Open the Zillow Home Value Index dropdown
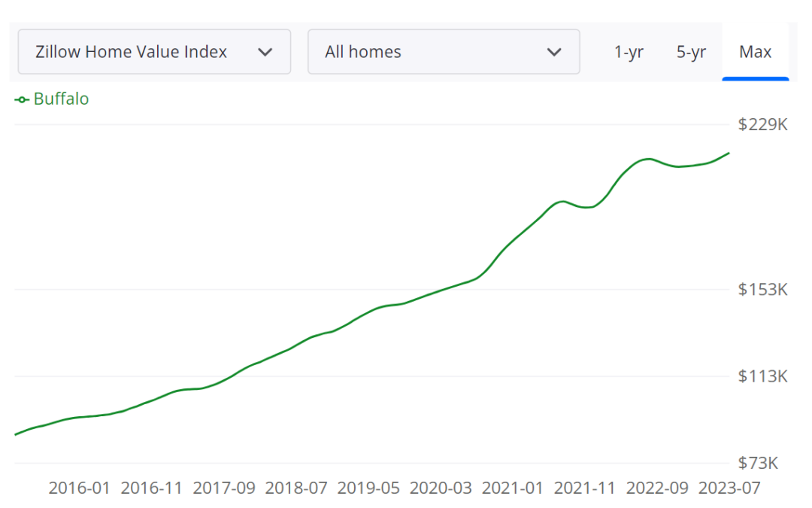812x508 pixels. click(154, 52)
